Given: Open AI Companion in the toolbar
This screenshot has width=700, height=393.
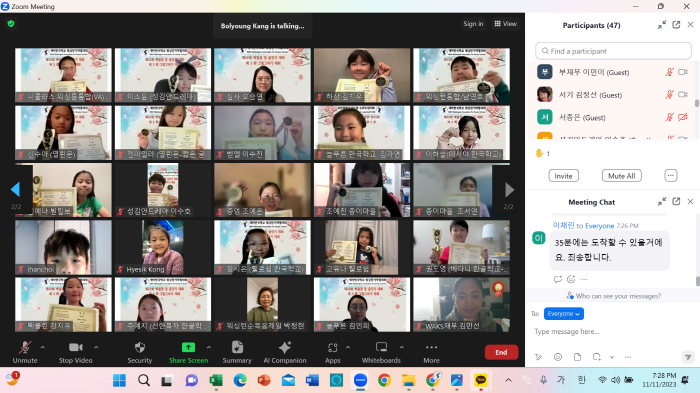Looking at the screenshot, I should 284,347.
